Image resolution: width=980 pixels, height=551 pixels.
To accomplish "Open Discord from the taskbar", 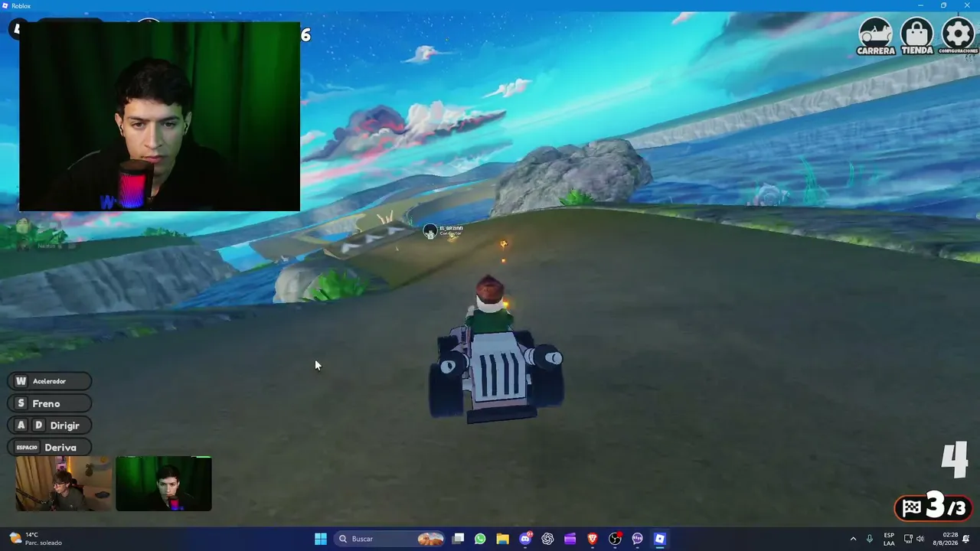I will (525, 539).
